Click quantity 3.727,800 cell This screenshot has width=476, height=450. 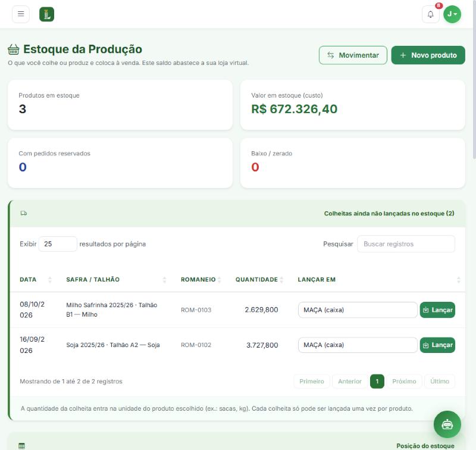[262, 345]
